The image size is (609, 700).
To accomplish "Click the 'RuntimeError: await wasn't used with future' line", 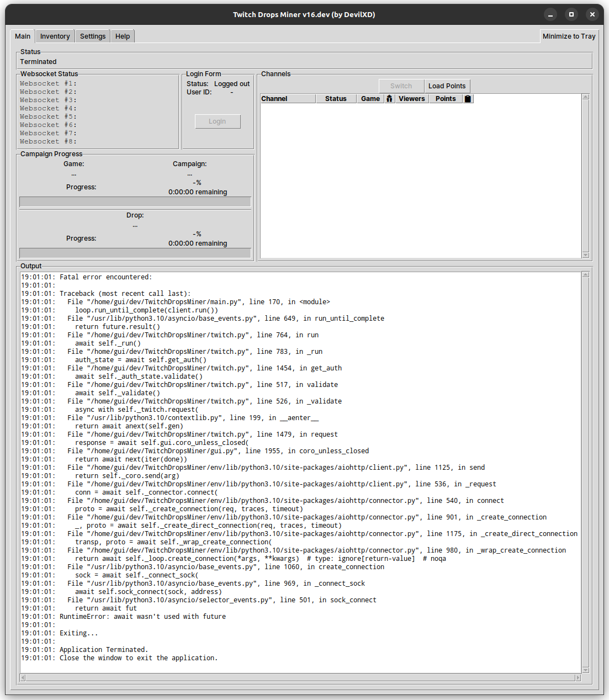I will [142, 617].
